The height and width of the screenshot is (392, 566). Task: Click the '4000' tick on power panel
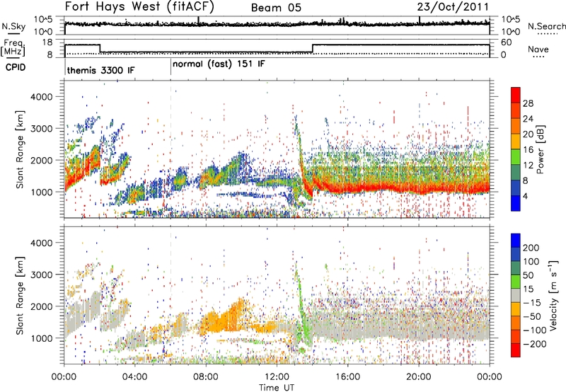pyautogui.click(x=42, y=97)
